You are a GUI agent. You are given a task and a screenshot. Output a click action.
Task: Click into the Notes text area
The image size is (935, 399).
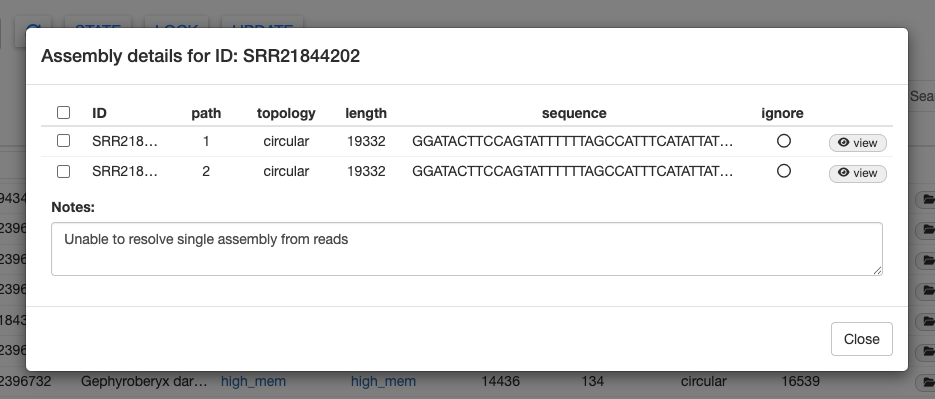point(467,249)
